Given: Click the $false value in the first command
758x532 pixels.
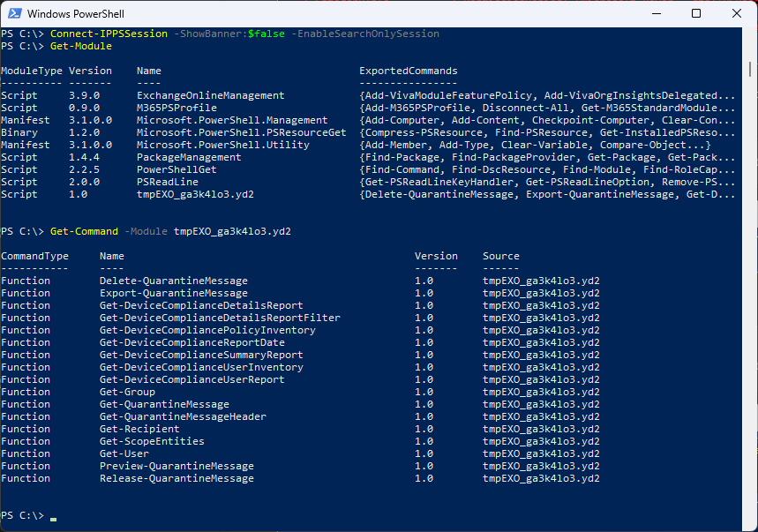Looking at the screenshot, I should pos(266,34).
